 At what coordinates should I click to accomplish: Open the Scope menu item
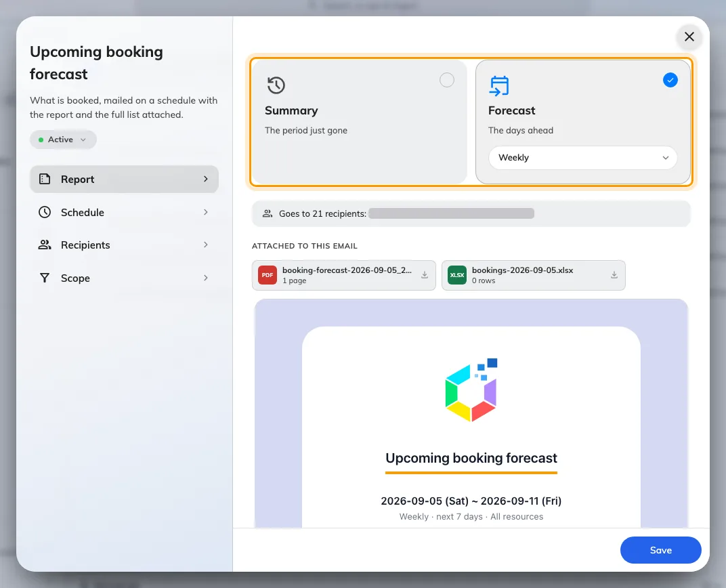124,278
